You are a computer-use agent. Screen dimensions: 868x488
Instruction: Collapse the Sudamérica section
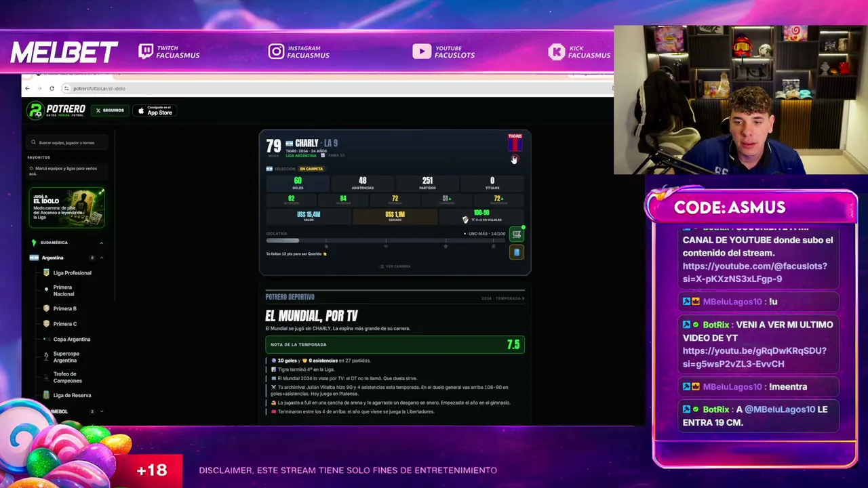tap(102, 243)
